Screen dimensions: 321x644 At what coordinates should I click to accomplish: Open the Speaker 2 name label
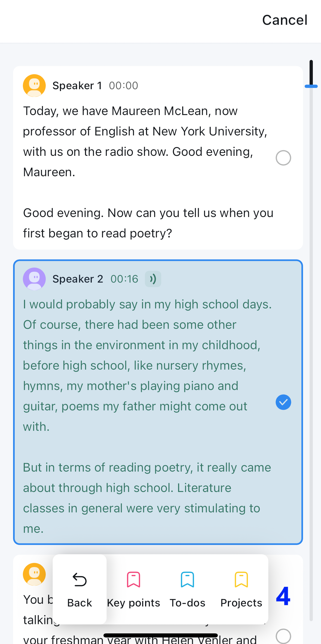78,279
